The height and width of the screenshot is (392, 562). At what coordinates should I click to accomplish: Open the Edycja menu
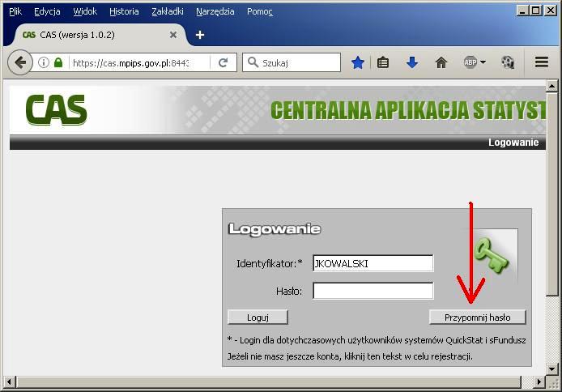click(x=47, y=12)
